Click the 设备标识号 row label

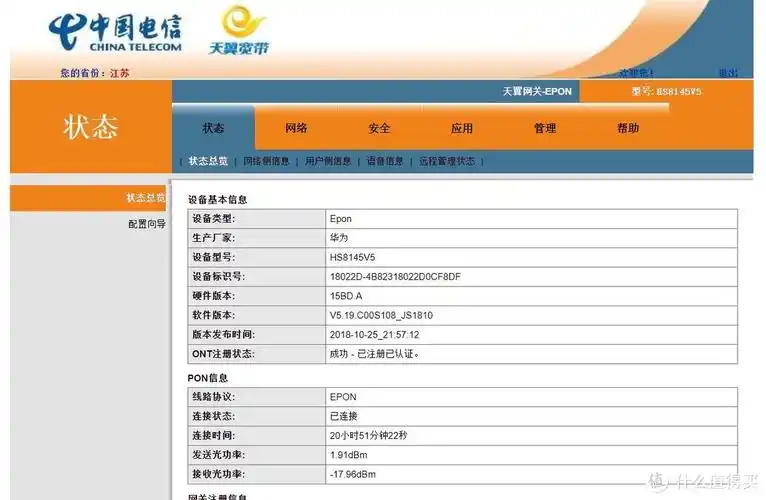[x=218, y=277]
